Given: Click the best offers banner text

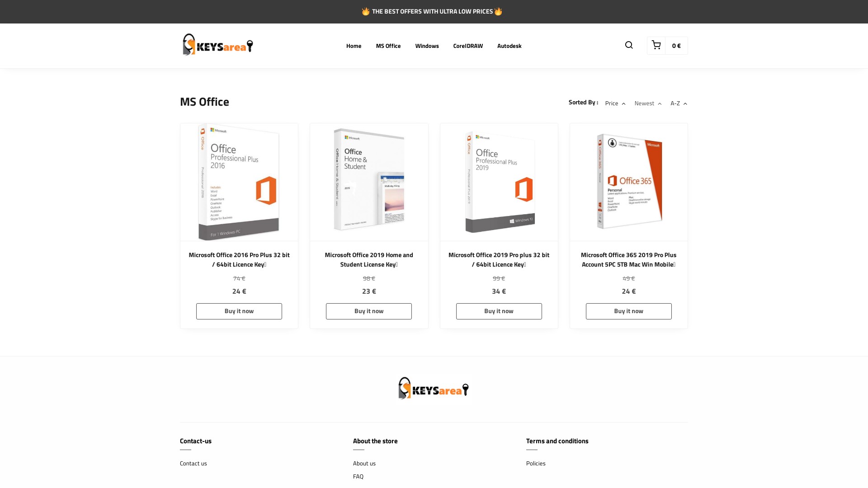Looking at the screenshot, I should coord(432,11).
